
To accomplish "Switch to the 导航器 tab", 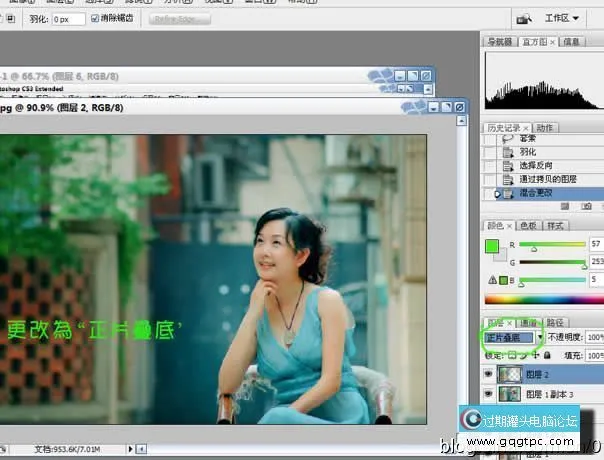I will point(500,42).
